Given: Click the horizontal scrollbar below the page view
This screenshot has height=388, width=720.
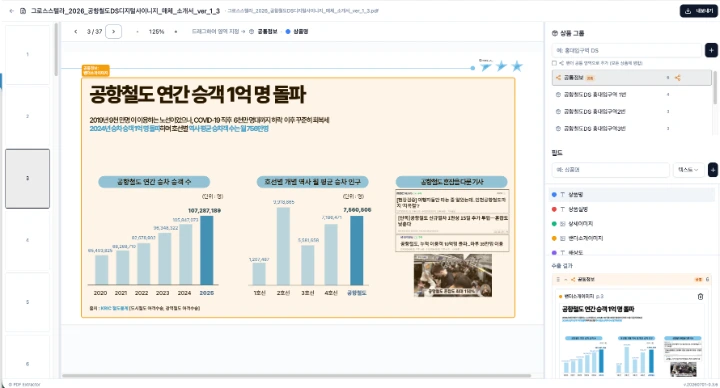Looking at the screenshot, I should pyautogui.click(x=297, y=376).
